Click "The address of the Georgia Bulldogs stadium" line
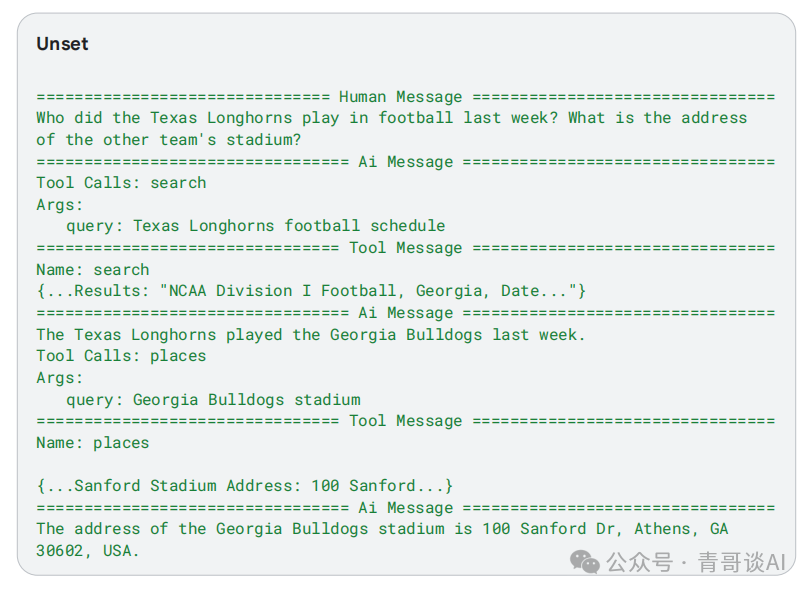Screen dimensions: 810x594 382,529
